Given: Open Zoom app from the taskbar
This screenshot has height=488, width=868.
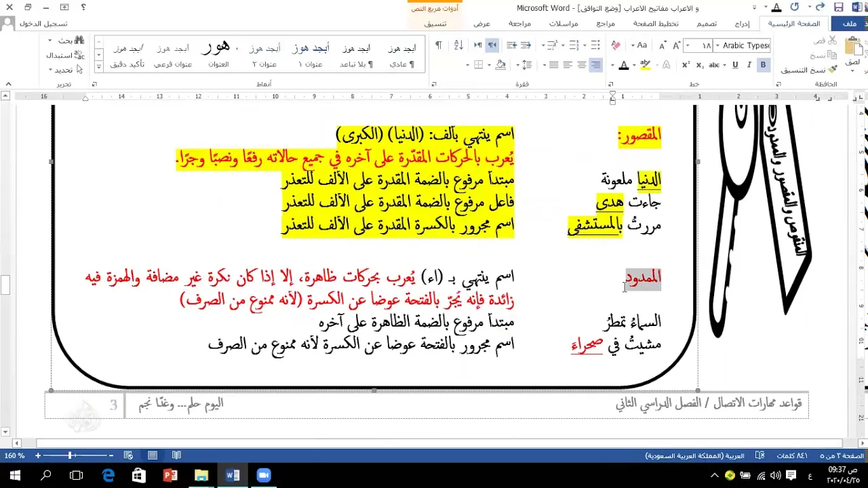Looking at the screenshot, I should pos(264,476).
